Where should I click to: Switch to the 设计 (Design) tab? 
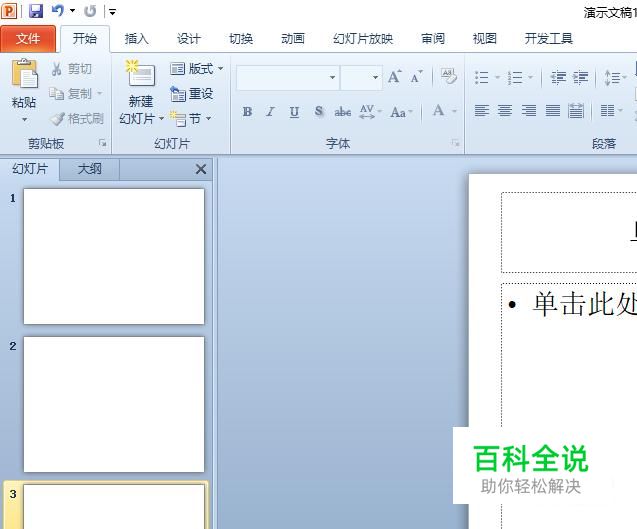(188, 39)
